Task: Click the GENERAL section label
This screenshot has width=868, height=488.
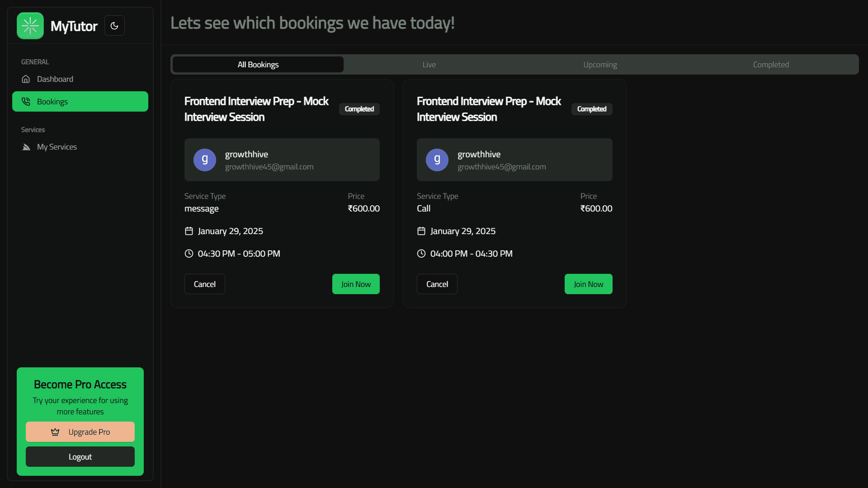Action: 35,62
